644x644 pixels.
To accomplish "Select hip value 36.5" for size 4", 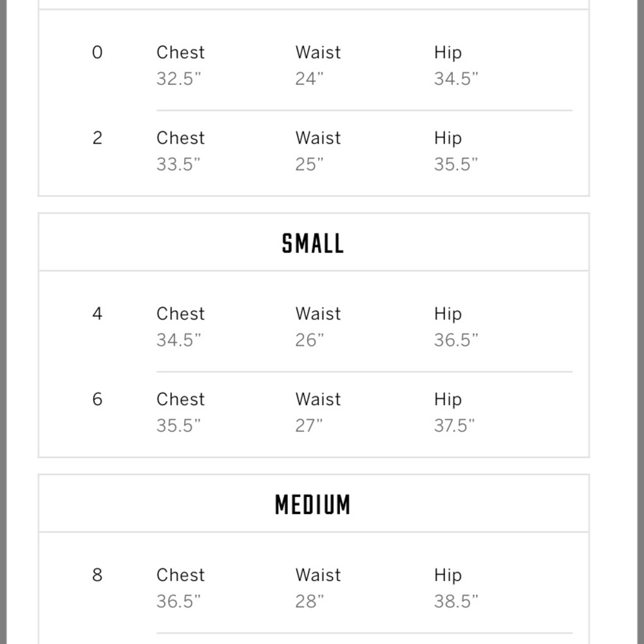I will 457,340.
